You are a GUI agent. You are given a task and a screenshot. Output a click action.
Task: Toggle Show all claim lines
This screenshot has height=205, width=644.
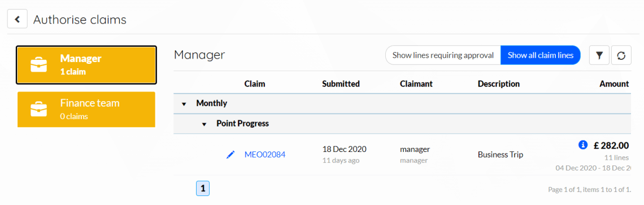pyautogui.click(x=541, y=55)
